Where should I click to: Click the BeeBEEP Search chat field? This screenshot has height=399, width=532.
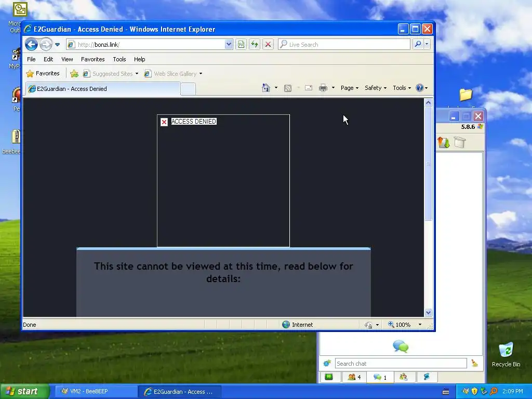coord(401,363)
